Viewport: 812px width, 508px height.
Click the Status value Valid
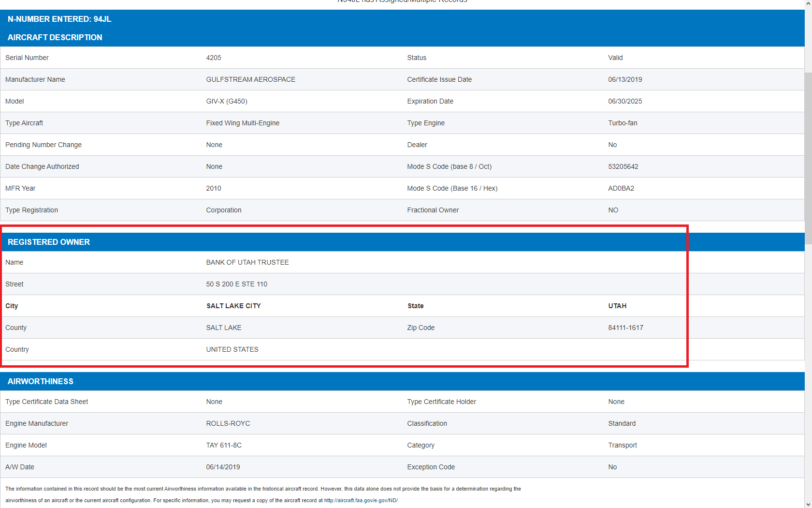click(x=615, y=58)
